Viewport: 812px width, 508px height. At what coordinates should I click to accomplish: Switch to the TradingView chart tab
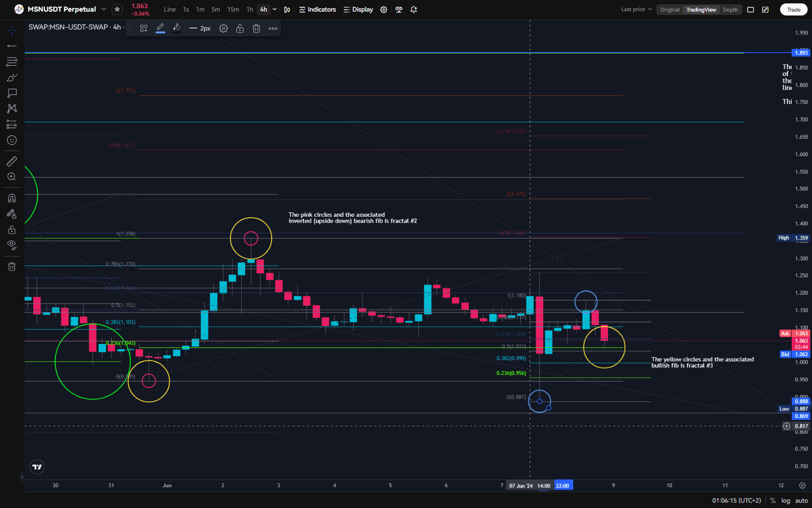point(701,10)
